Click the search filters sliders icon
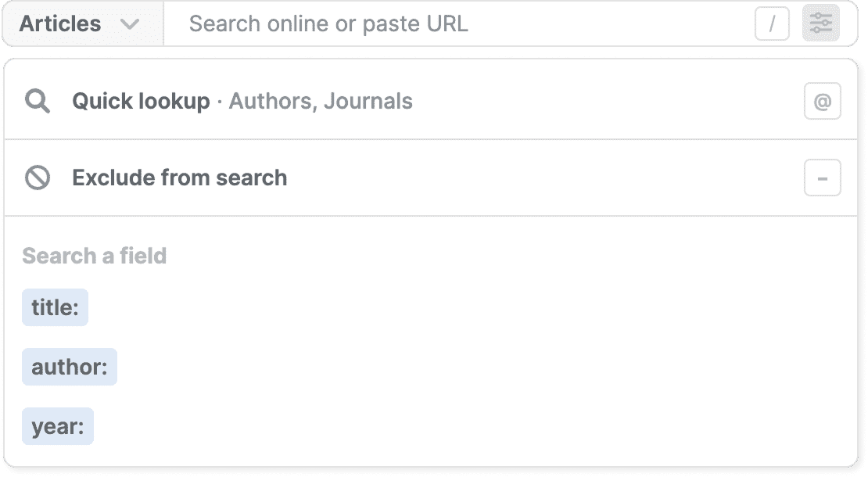Viewport: 868px width, 477px height. (820, 23)
